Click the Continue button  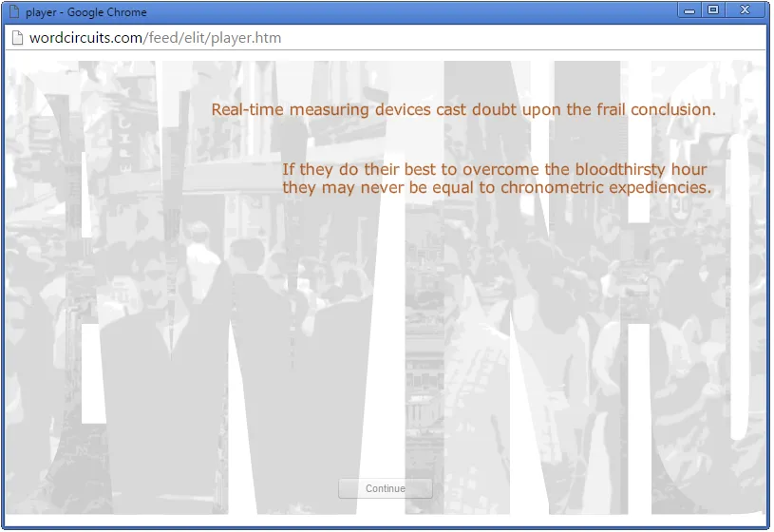[x=386, y=488]
